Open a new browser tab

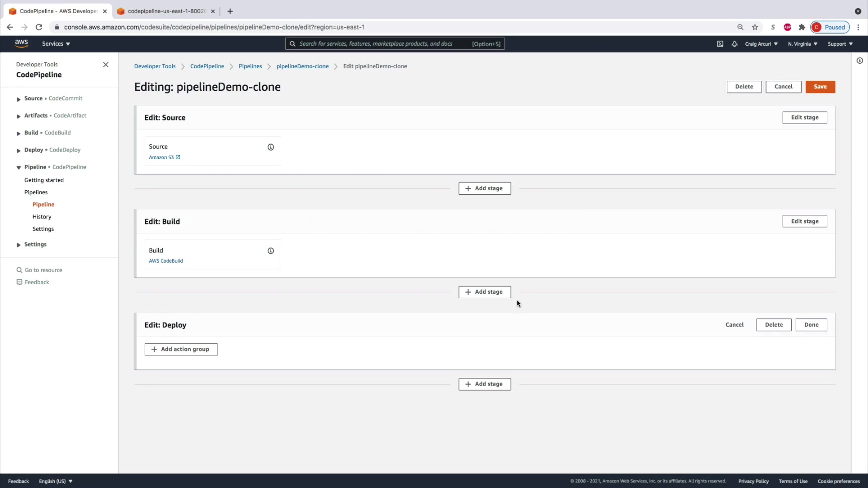(x=230, y=11)
